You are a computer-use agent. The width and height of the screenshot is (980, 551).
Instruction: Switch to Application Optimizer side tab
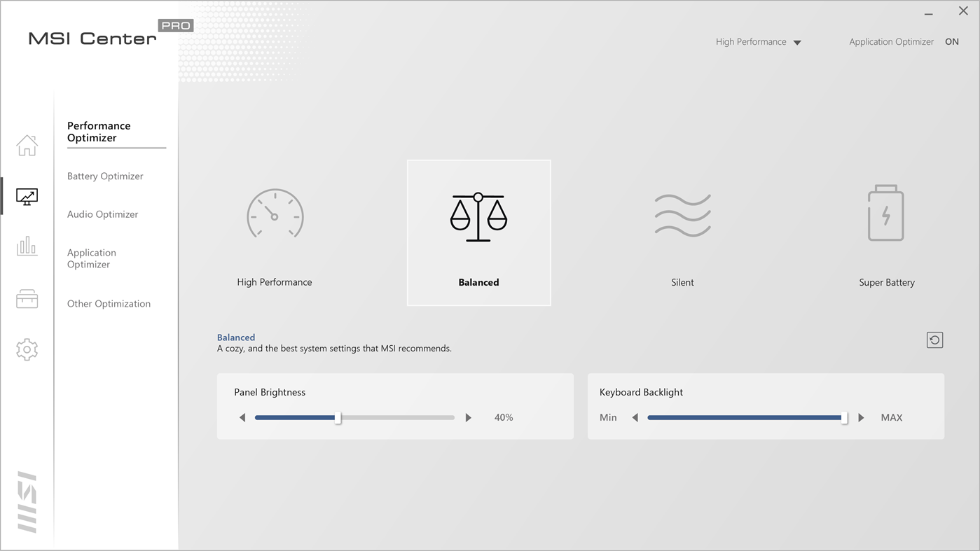(x=92, y=258)
